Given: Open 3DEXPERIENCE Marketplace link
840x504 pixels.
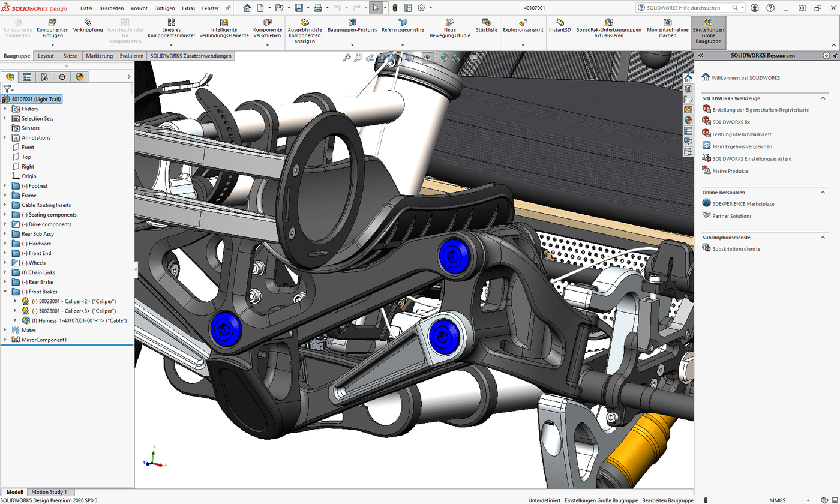Looking at the screenshot, I should coord(743,204).
